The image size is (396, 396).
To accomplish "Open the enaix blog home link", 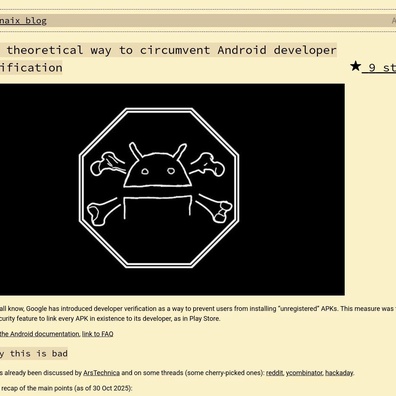I will tap(23, 21).
